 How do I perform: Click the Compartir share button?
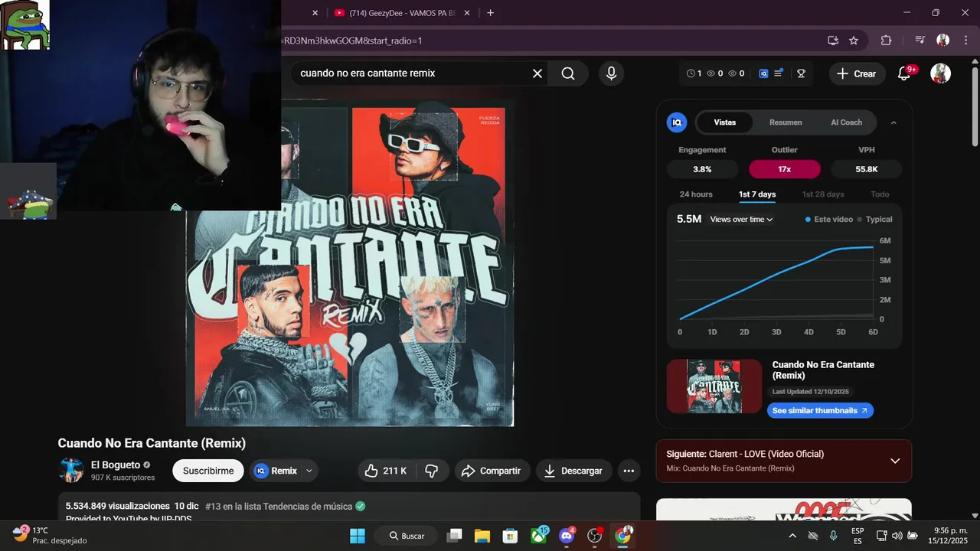(491, 471)
